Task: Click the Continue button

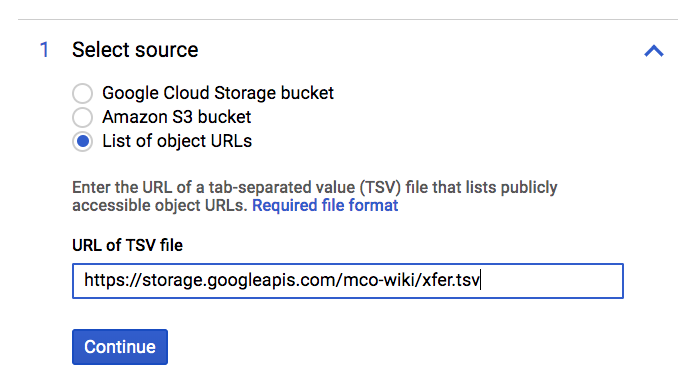Action: [x=120, y=347]
